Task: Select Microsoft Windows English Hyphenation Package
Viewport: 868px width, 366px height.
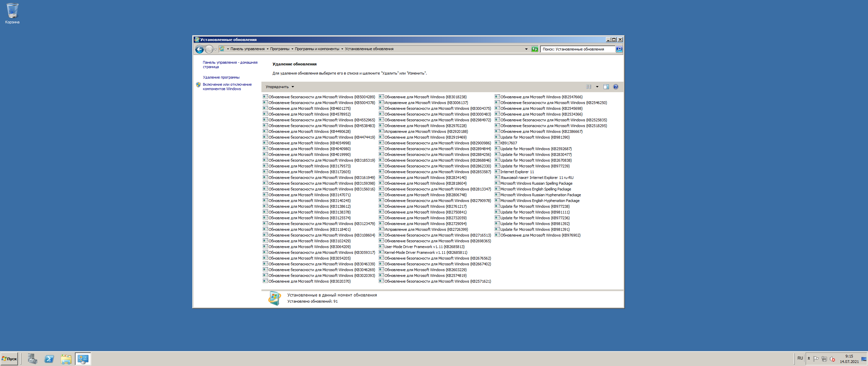Action: click(x=537, y=201)
